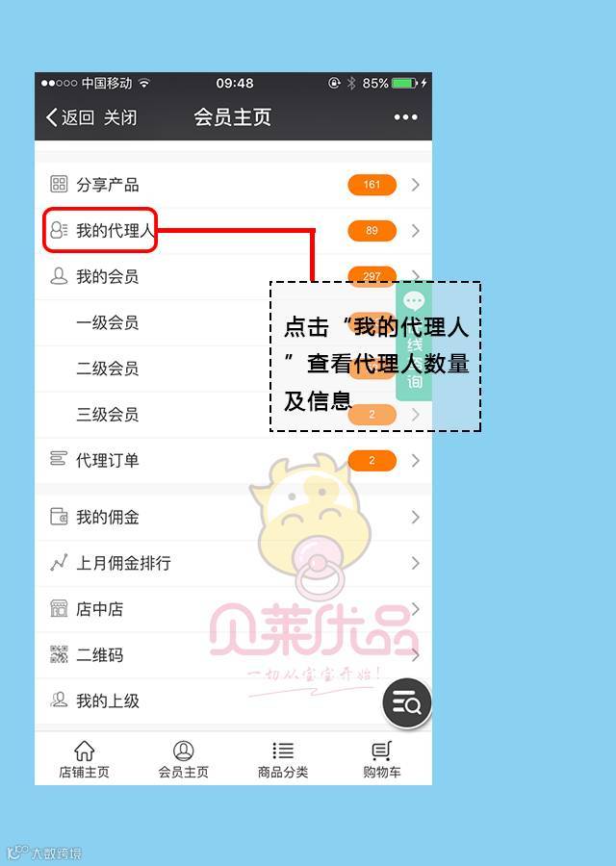Viewport: 616px width, 866px height.
Task: Open 代理订单 via its right chevron
Action: coord(416,460)
